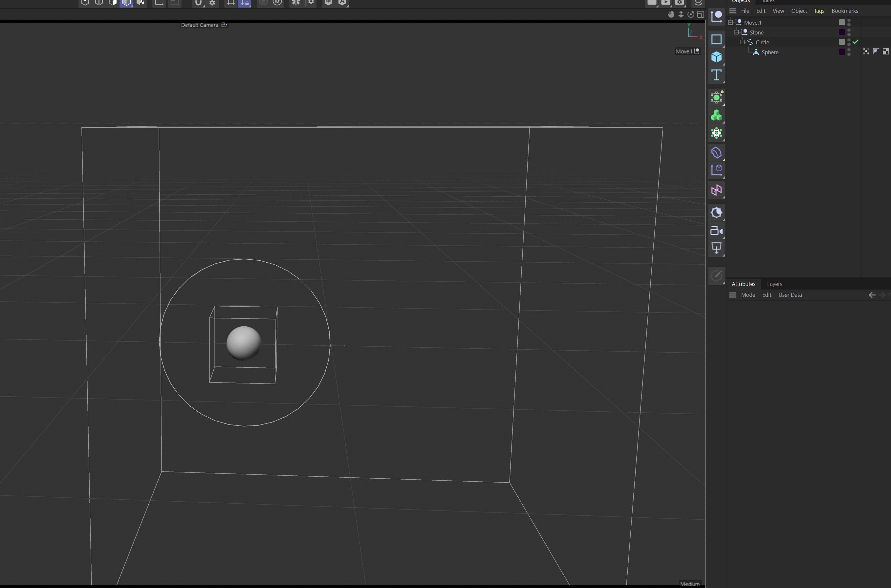Viewport: 891px width, 588px height.
Task: Open Render Settings gear icon
Action: (x=680, y=3)
